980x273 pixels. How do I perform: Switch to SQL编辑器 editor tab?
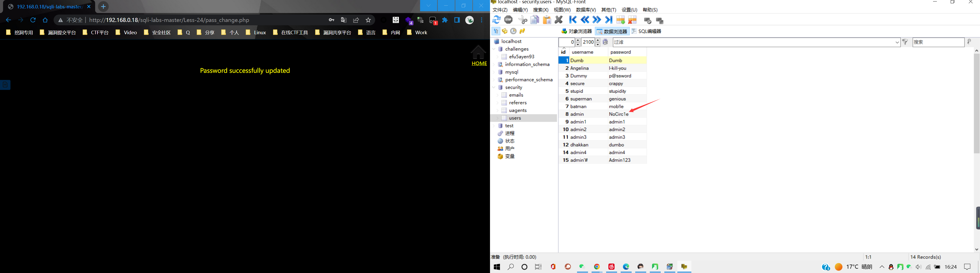point(646,31)
